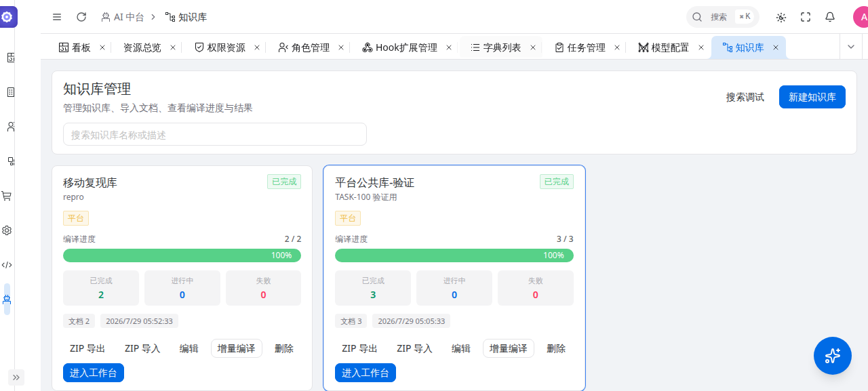Click 编辑 on 平台公共库-验证 card
The width and height of the screenshot is (868, 391).
[x=461, y=348]
